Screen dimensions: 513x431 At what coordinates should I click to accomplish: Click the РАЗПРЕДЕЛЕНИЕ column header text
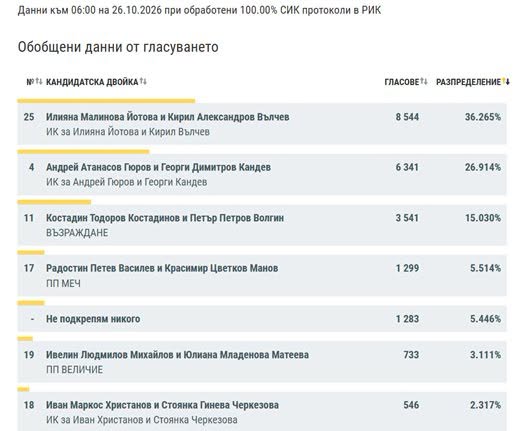[468, 82]
